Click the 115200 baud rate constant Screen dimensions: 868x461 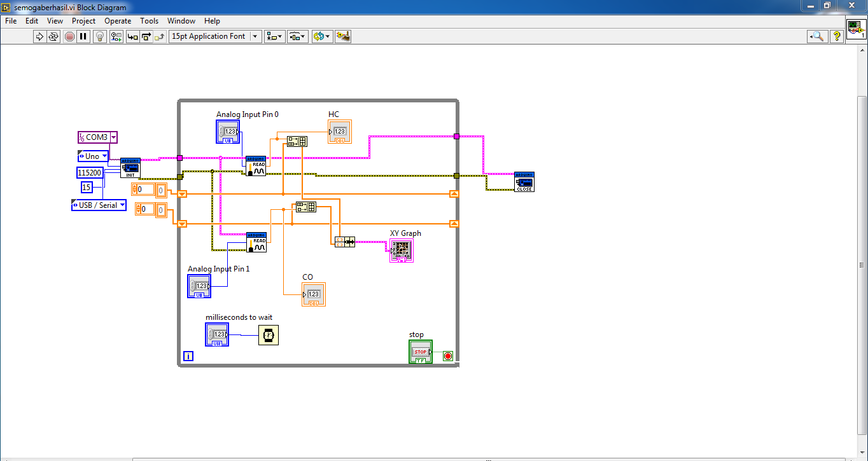click(89, 172)
